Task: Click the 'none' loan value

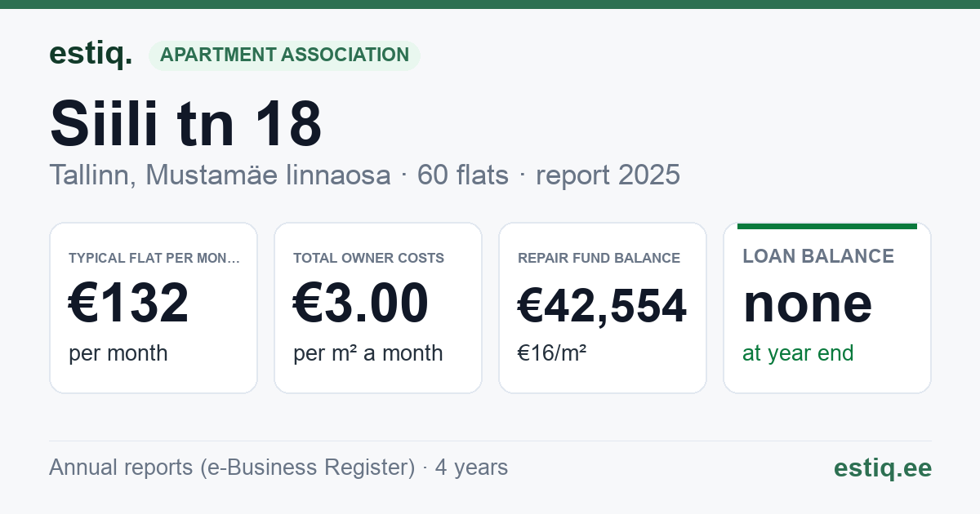Action: (x=808, y=303)
